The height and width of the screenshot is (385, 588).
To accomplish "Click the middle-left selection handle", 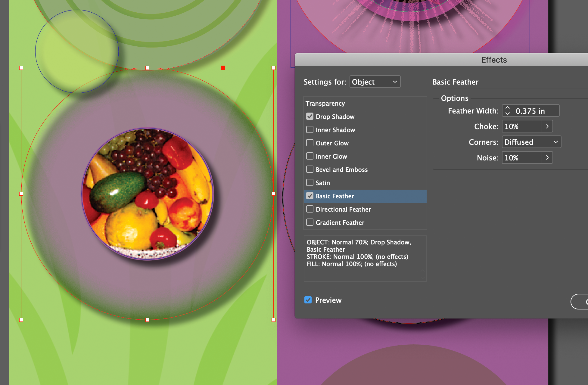I will click(x=21, y=194).
